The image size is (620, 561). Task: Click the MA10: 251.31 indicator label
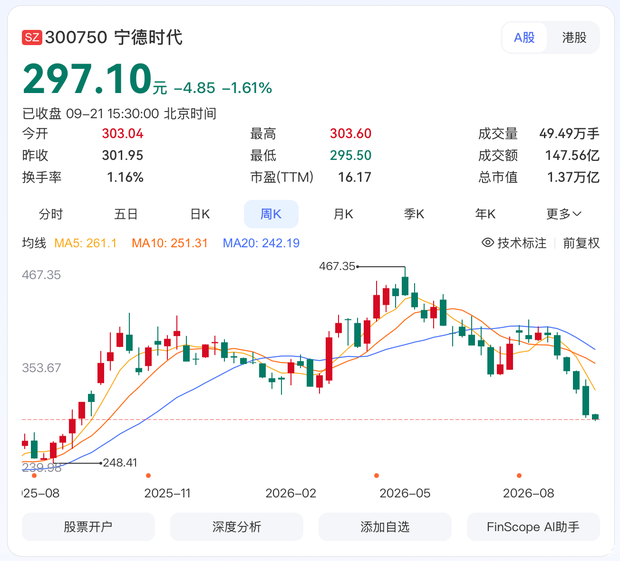(170, 243)
